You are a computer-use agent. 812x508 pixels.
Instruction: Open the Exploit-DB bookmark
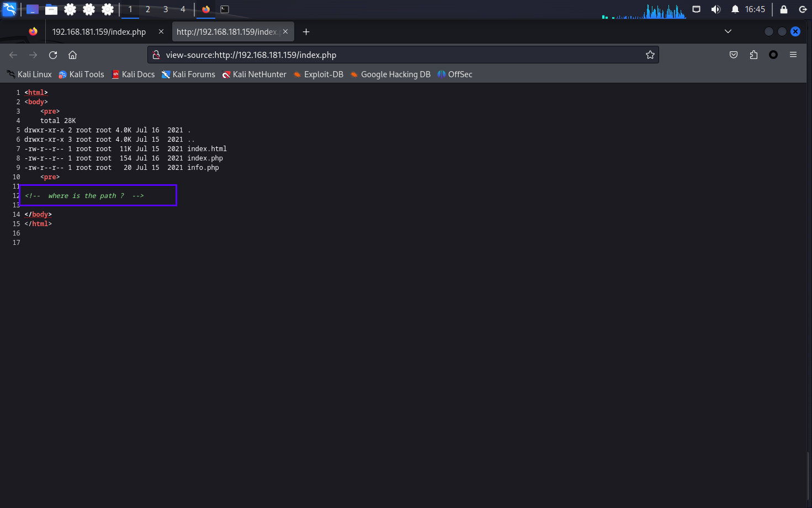point(318,74)
